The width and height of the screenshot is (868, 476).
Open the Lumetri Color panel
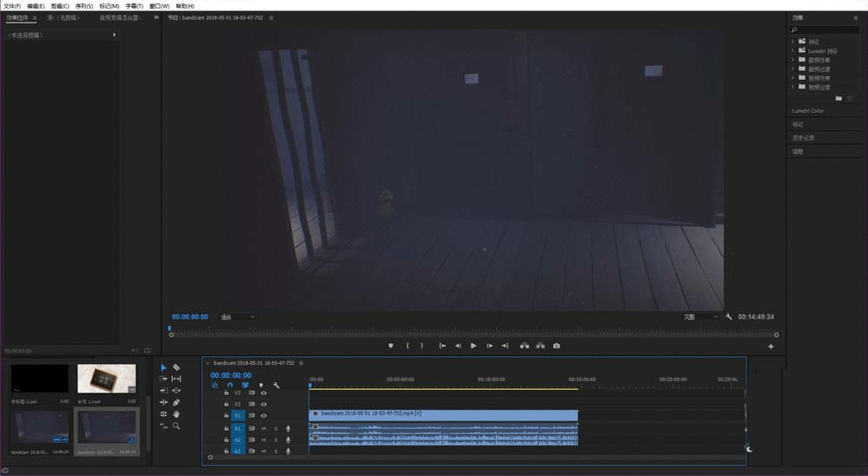(x=808, y=111)
